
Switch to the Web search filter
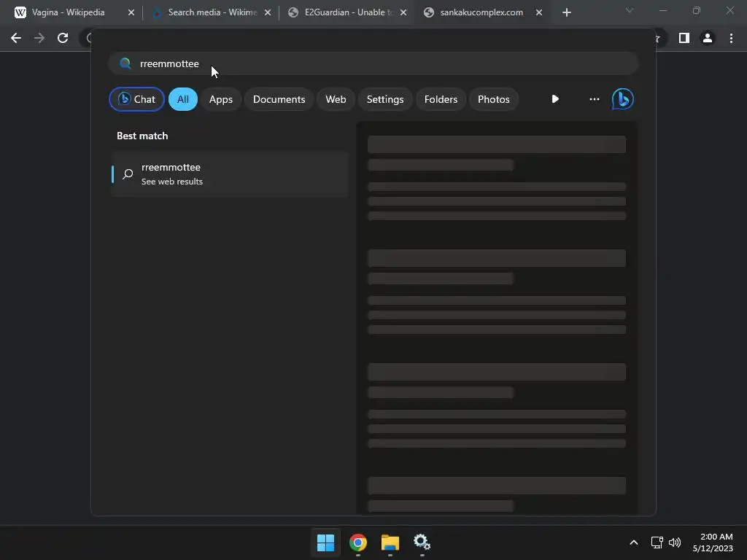click(336, 99)
